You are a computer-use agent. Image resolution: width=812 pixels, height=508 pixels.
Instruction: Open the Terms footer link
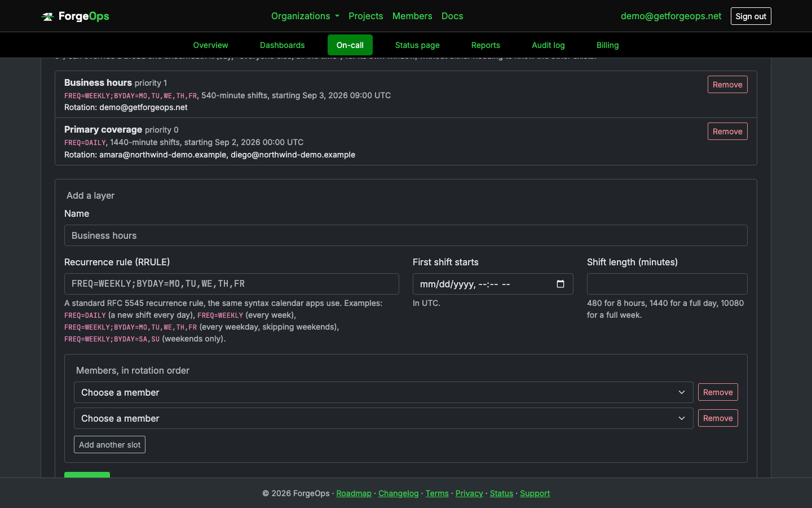(x=437, y=493)
